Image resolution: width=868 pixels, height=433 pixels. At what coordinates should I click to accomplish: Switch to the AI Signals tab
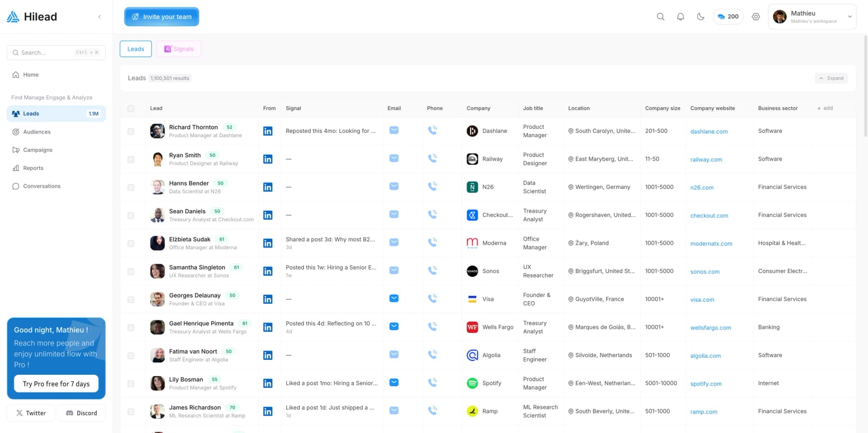pos(179,49)
